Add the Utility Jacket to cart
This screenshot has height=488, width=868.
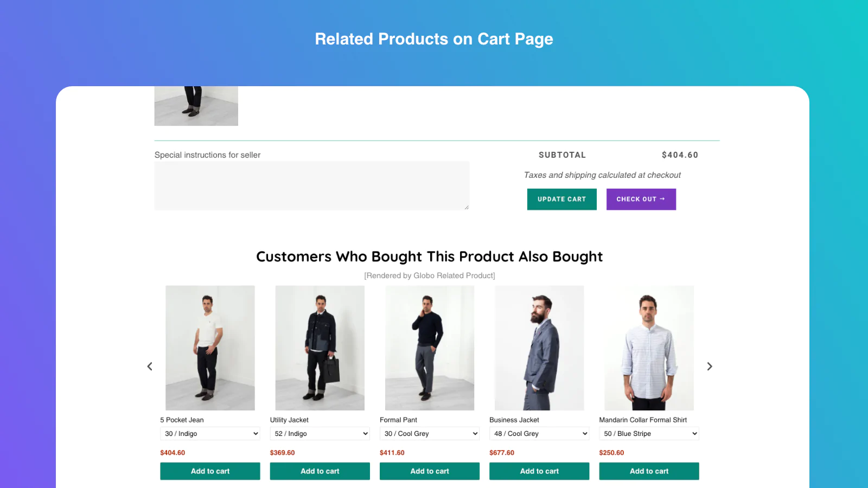(x=320, y=471)
